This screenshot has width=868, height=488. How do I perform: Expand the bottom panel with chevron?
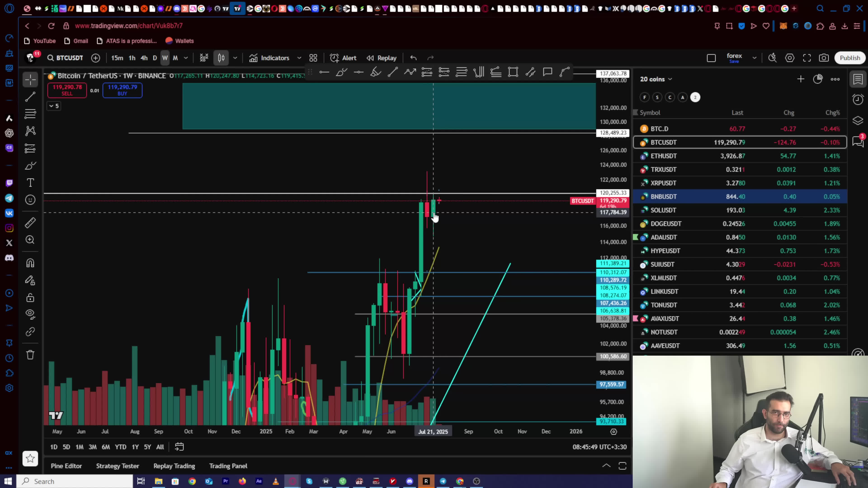(606, 466)
